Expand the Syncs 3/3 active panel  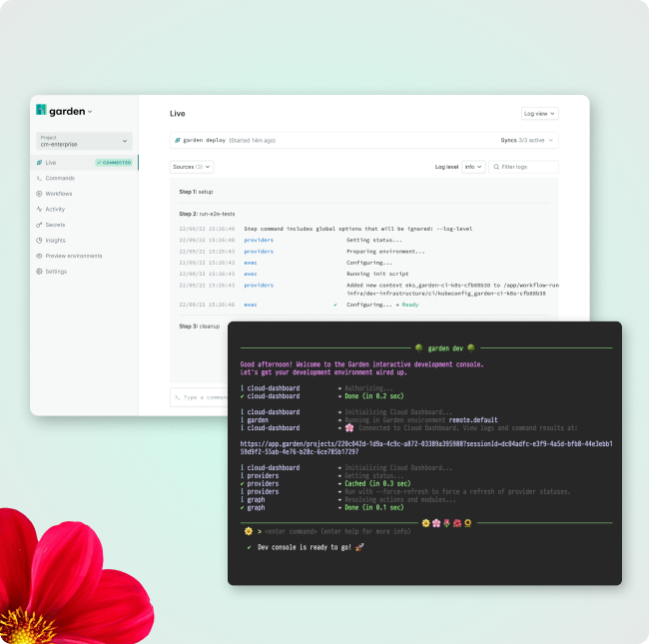(x=528, y=141)
